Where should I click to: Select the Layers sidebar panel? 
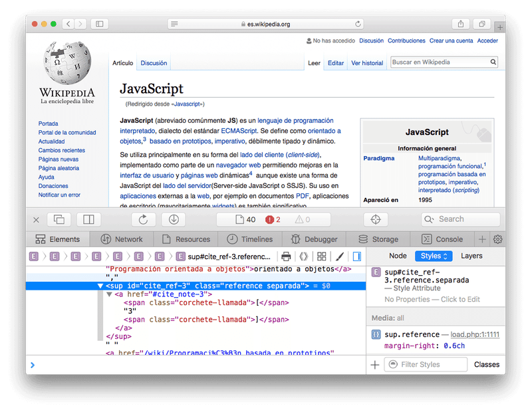[x=471, y=256]
